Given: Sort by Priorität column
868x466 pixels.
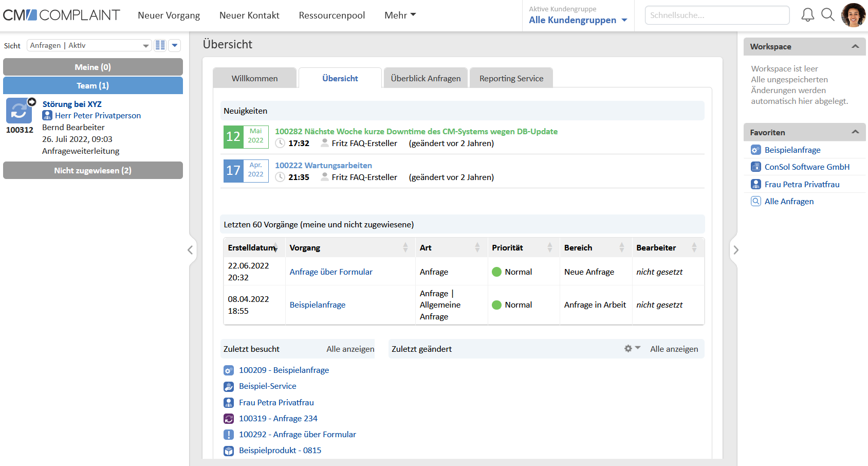Looking at the screenshot, I should pyautogui.click(x=524, y=247).
